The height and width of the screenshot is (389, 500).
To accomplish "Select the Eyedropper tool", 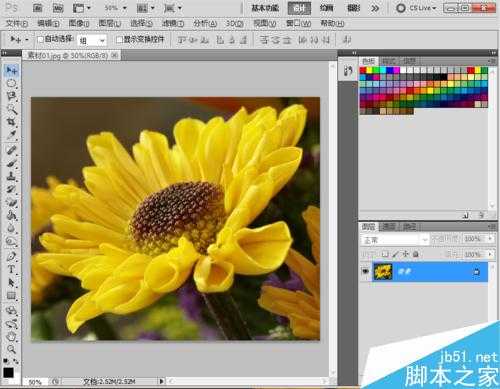I will point(12,135).
